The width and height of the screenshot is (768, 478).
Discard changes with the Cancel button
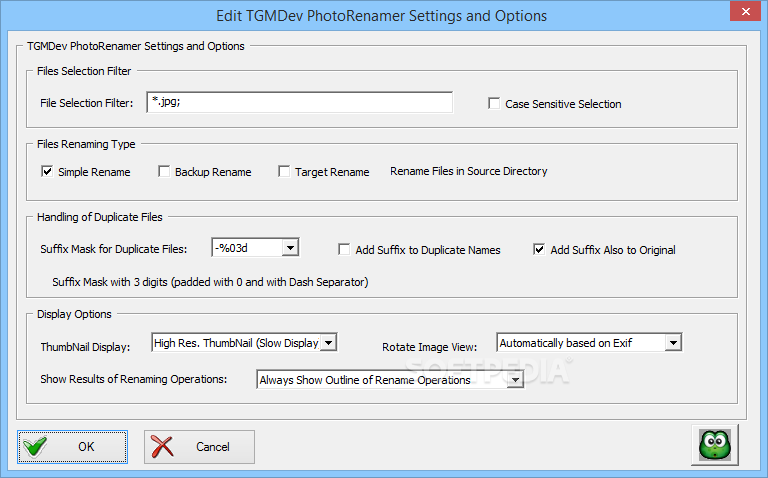point(199,447)
